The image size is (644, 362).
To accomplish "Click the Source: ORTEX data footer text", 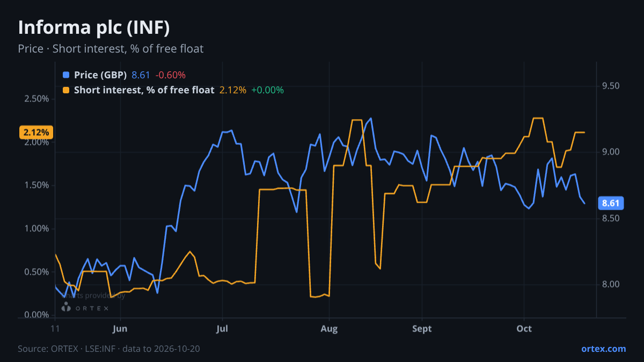I will click(x=109, y=349).
